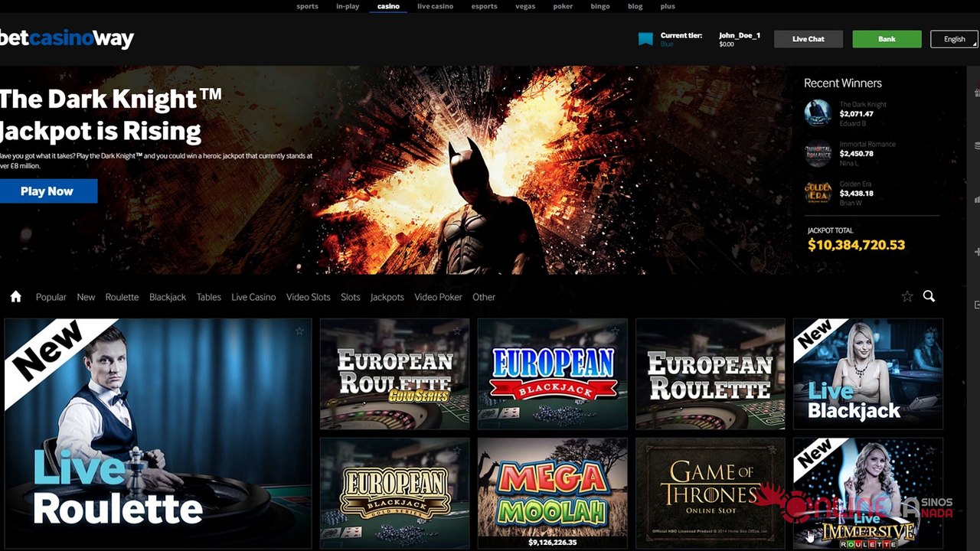This screenshot has width=980, height=551.
Task: Launch the Live Roulette game
Action: tap(158, 433)
